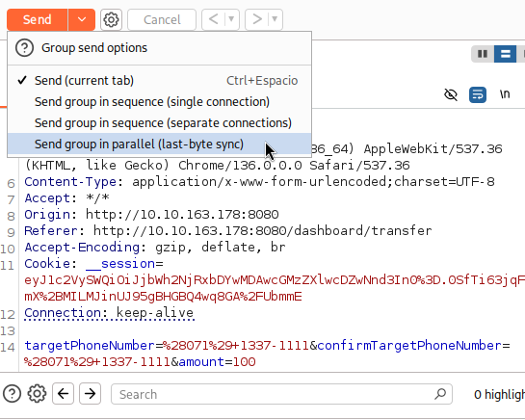Click the Connection: keep-alive header
The image size is (525, 420).
(x=109, y=313)
